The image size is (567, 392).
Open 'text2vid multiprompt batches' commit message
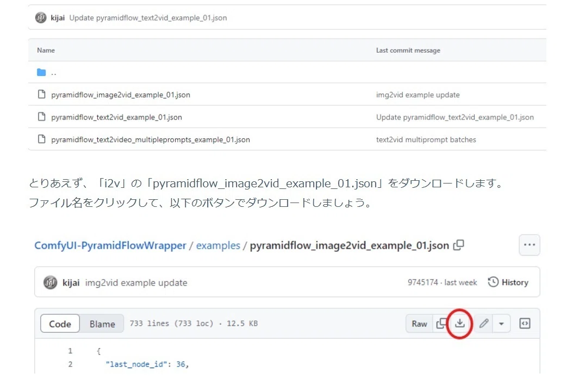[426, 140]
